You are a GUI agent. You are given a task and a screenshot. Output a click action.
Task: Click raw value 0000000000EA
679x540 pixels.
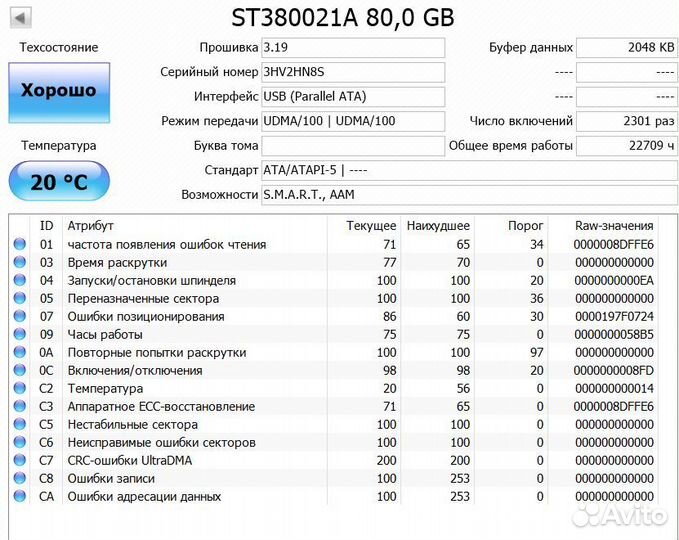tap(614, 281)
